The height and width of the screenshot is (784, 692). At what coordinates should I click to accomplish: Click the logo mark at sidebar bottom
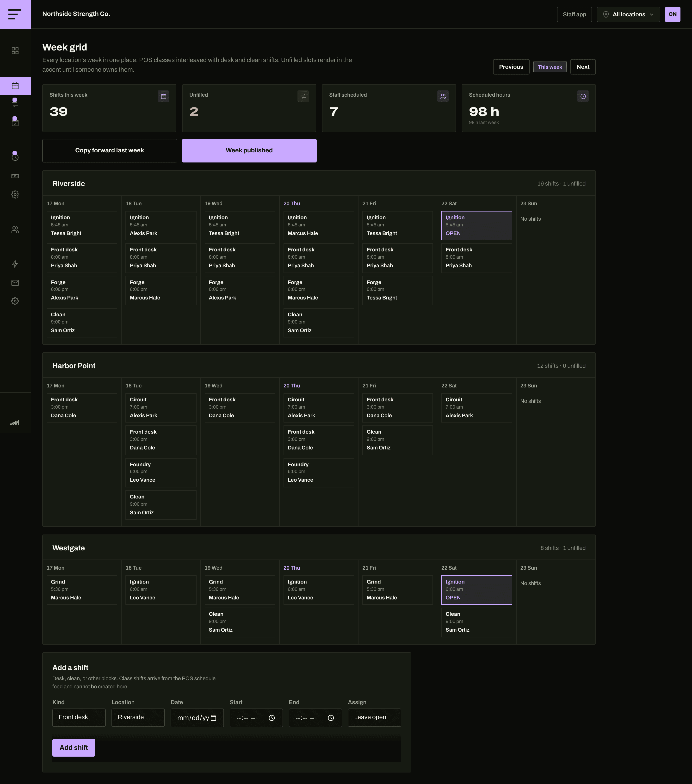point(15,423)
